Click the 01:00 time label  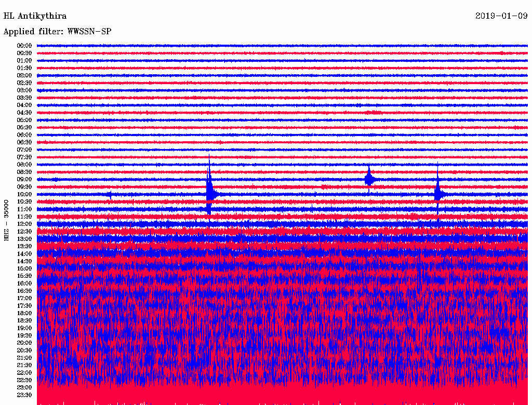(x=24, y=60)
